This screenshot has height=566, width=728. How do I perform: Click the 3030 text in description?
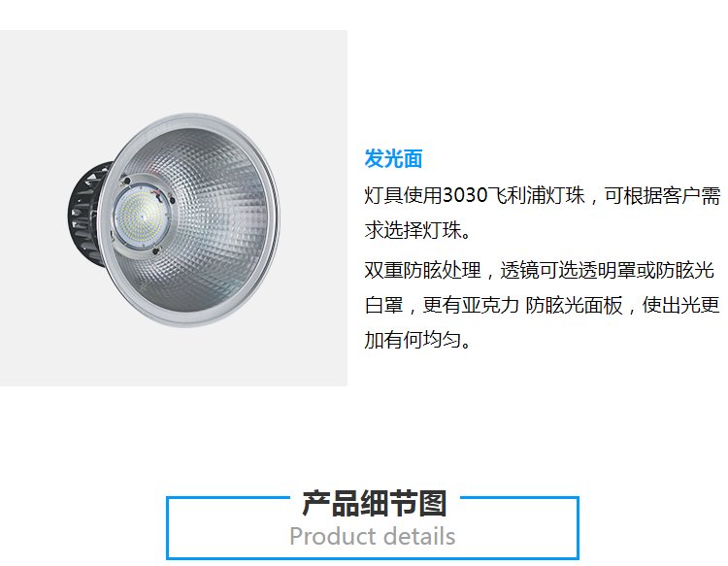(x=465, y=195)
